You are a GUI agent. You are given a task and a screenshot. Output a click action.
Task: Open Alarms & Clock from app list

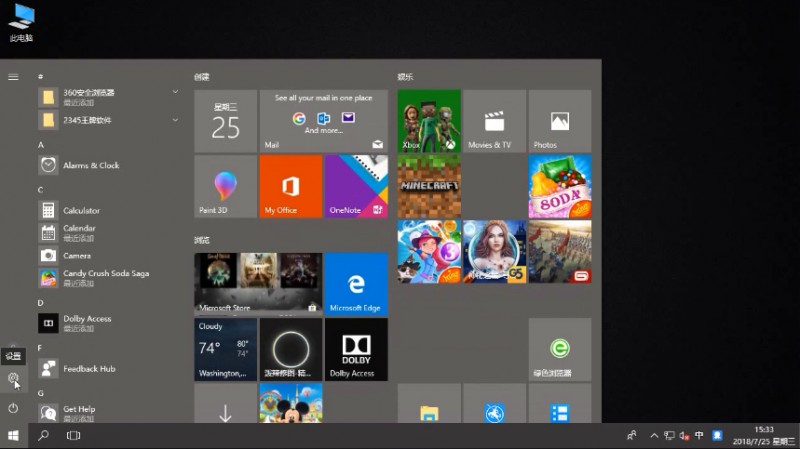click(108, 165)
